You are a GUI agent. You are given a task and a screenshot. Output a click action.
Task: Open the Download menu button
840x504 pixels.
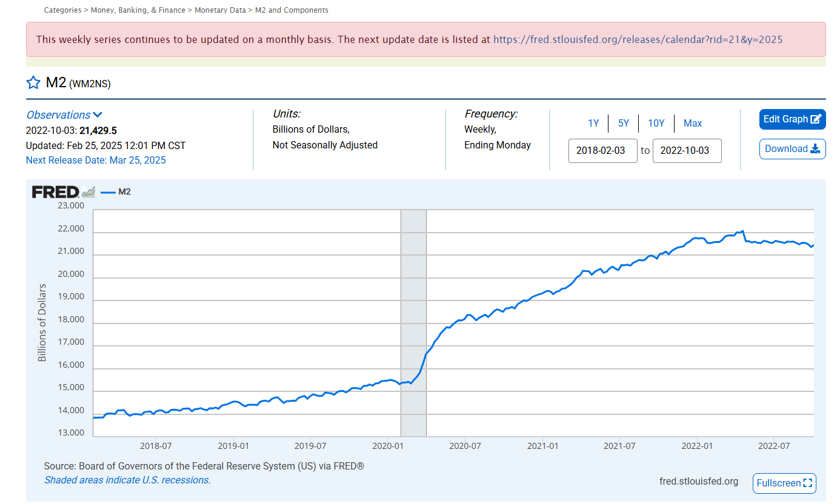point(792,149)
